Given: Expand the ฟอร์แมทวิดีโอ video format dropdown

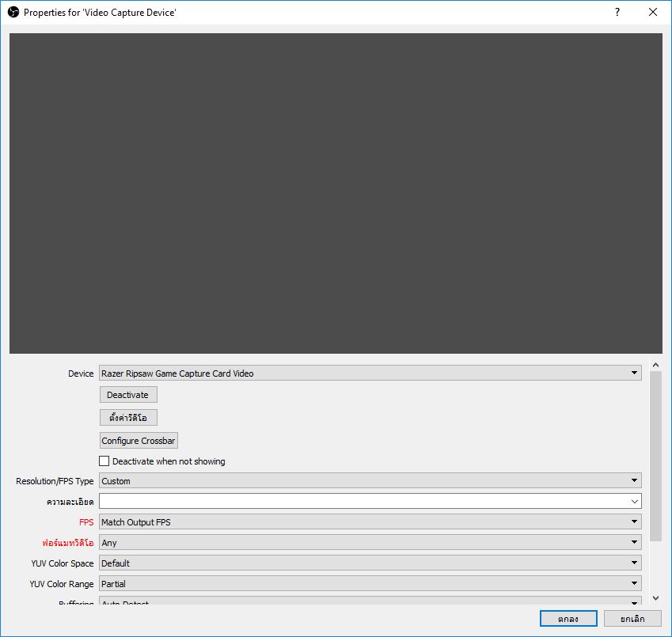Looking at the screenshot, I should click(x=370, y=543).
